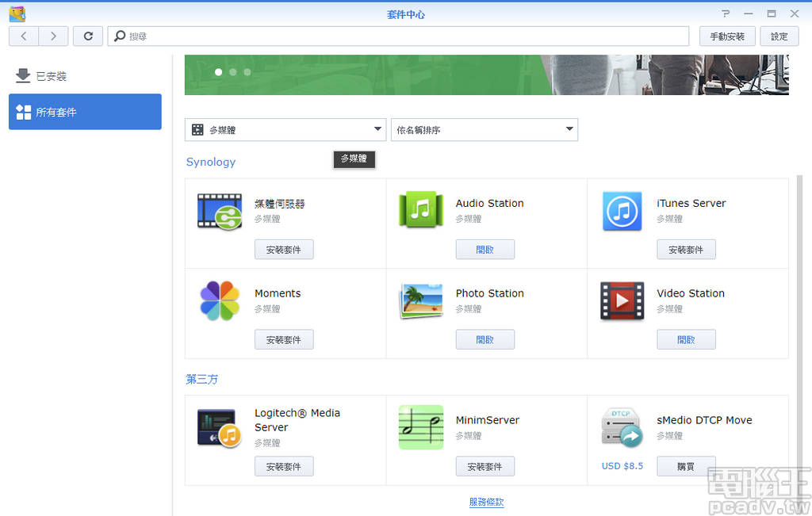Click the MinimServer music note icon
812x516 pixels.
[420, 427]
